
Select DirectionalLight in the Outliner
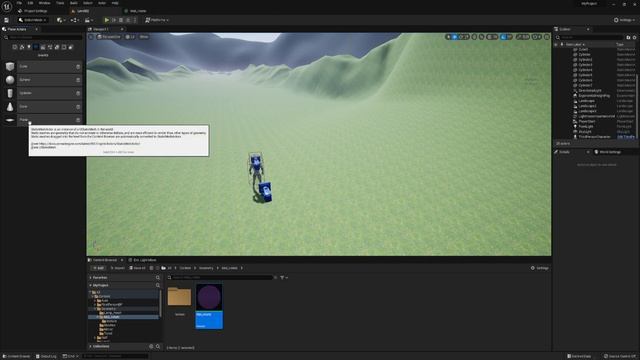[x=590, y=91]
